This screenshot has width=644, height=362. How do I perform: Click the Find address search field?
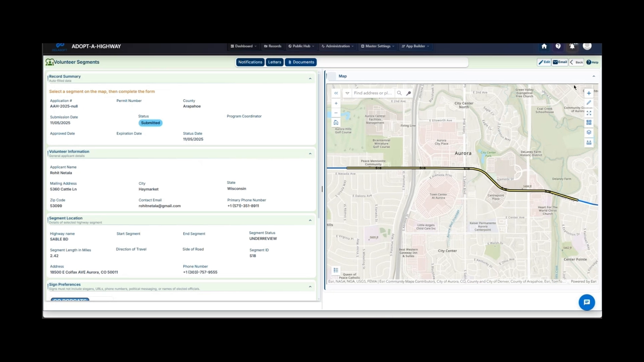pos(372,93)
